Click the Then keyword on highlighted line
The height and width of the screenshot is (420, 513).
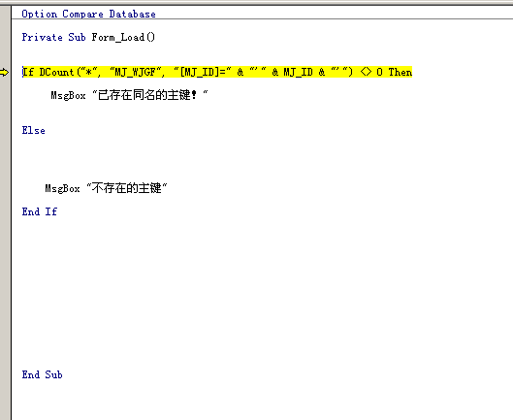coord(401,72)
